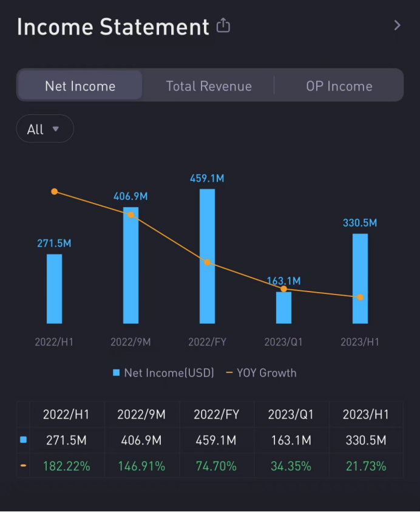
Task: Click the 2023/H1 axis label under chart
Action: tap(360, 342)
